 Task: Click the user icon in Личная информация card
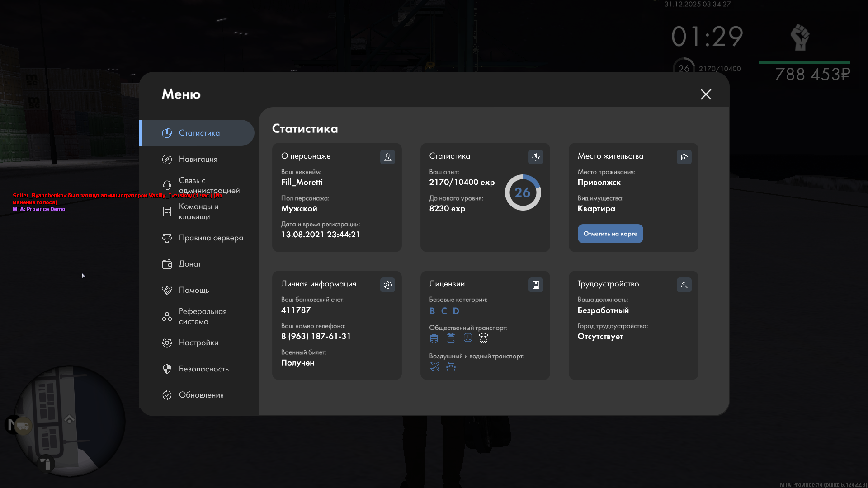tap(387, 285)
